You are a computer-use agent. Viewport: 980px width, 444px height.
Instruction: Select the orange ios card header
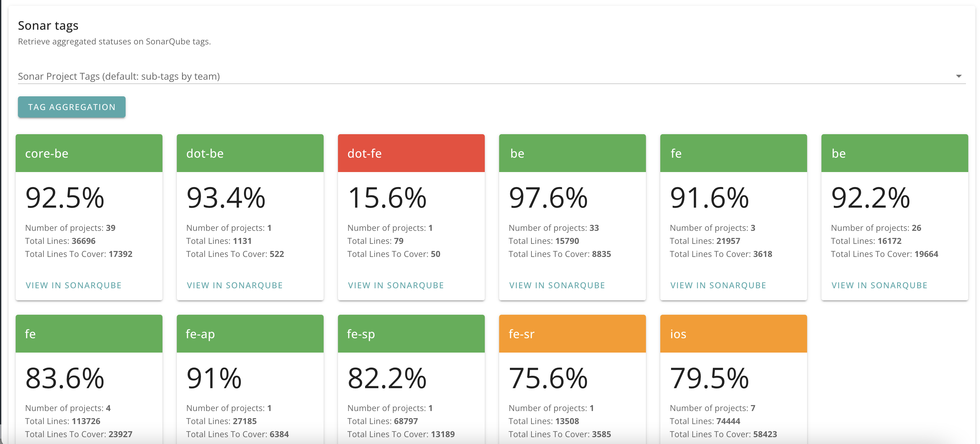pyautogui.click(x=733, y=334)
